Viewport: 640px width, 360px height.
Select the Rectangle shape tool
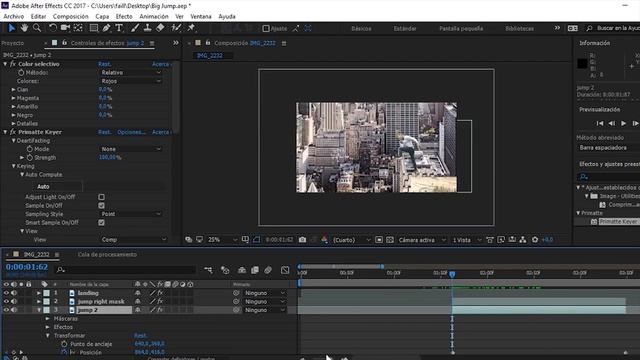click(93, 28)
